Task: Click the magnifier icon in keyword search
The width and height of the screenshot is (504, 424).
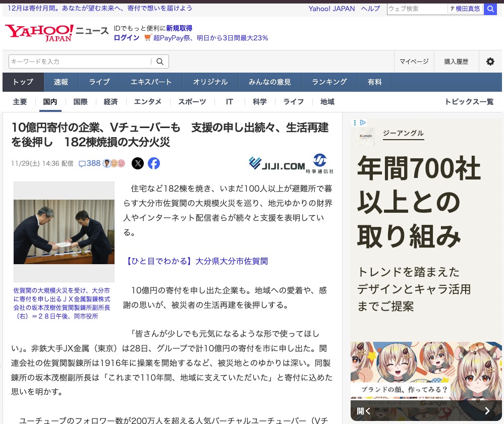Action: (x=160, y=62)
